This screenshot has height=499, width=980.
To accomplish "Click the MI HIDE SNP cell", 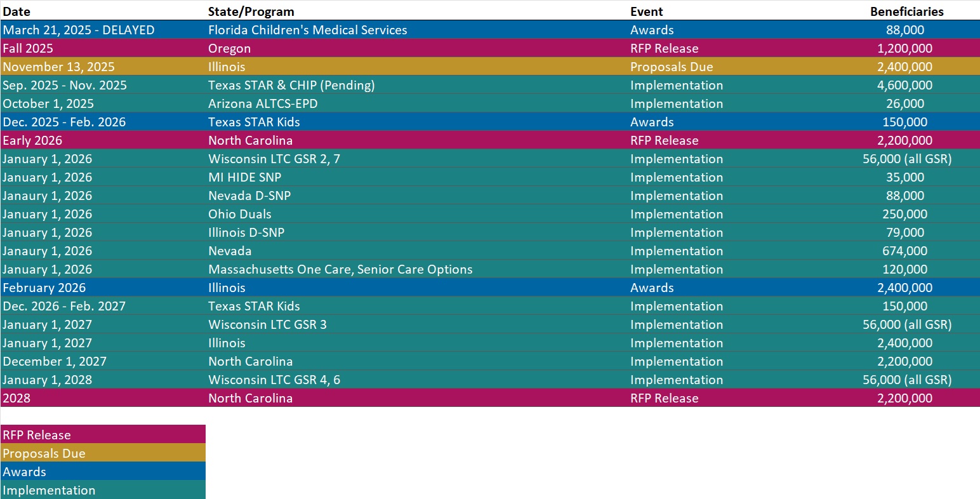I will click(244, 177).
